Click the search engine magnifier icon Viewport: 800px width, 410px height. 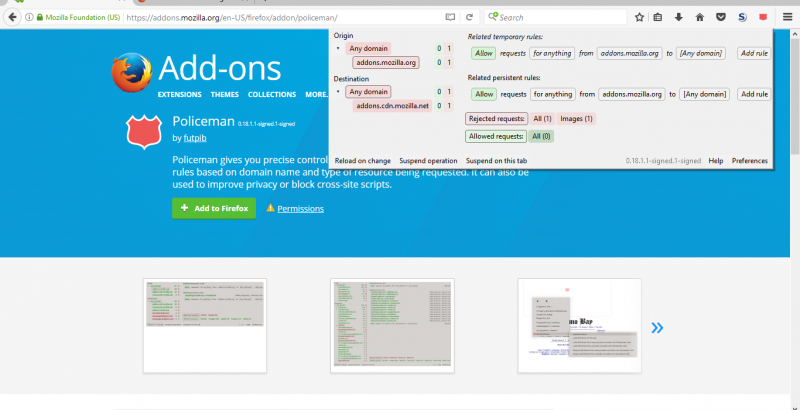(x=493, y=17)
